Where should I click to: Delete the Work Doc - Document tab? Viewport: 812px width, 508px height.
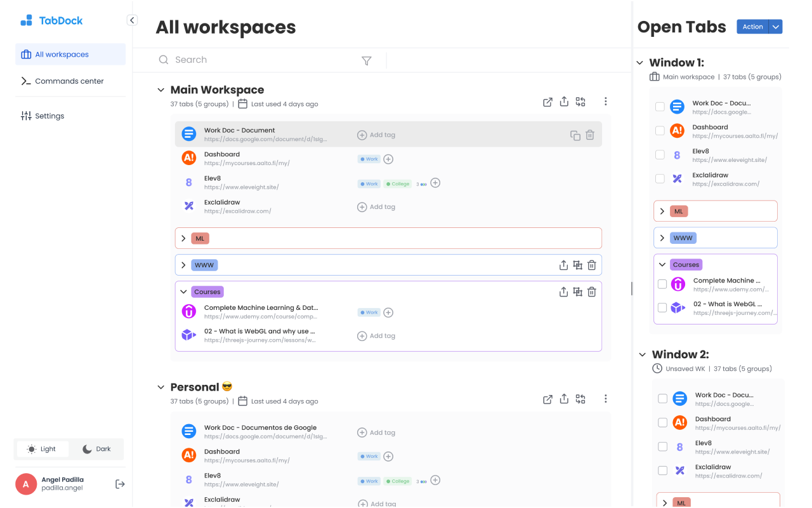tap(590, 135)
